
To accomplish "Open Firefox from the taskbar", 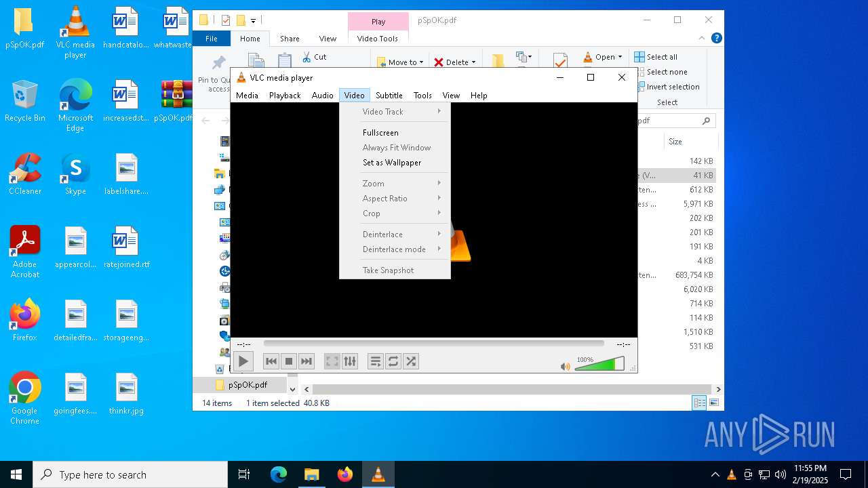I will [345, 474].
